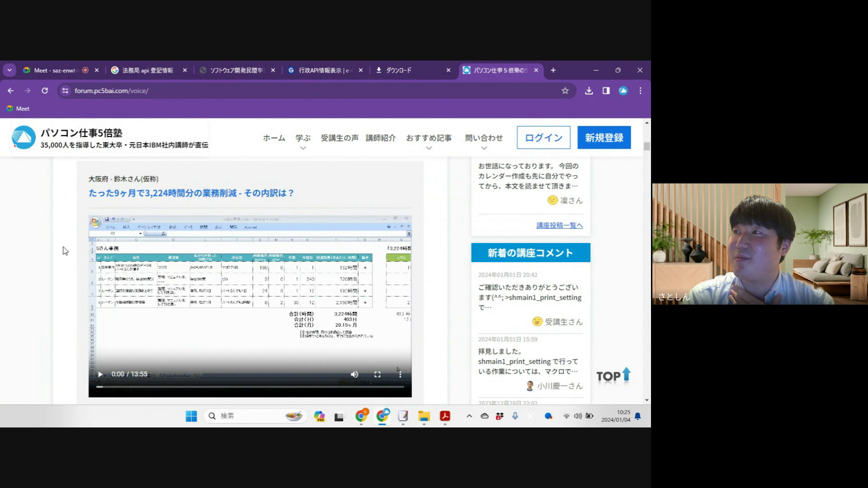Open Chrome downloads icon
Viewport: 868px width, 488px height.
tap(589, 91)
